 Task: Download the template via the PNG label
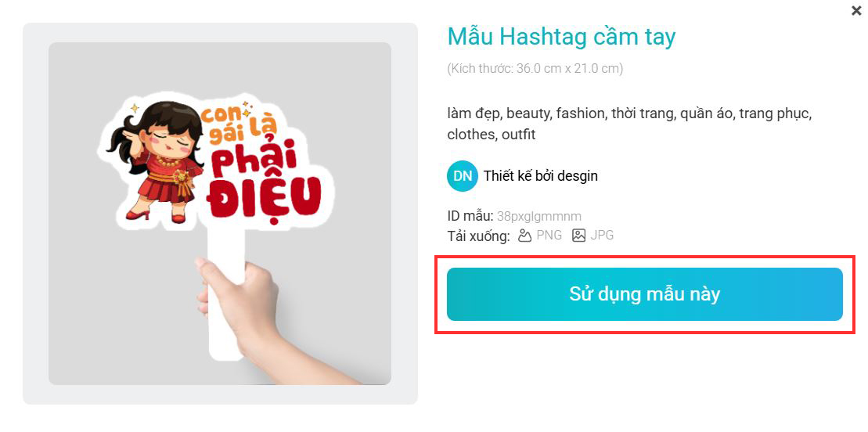(549, 235)
